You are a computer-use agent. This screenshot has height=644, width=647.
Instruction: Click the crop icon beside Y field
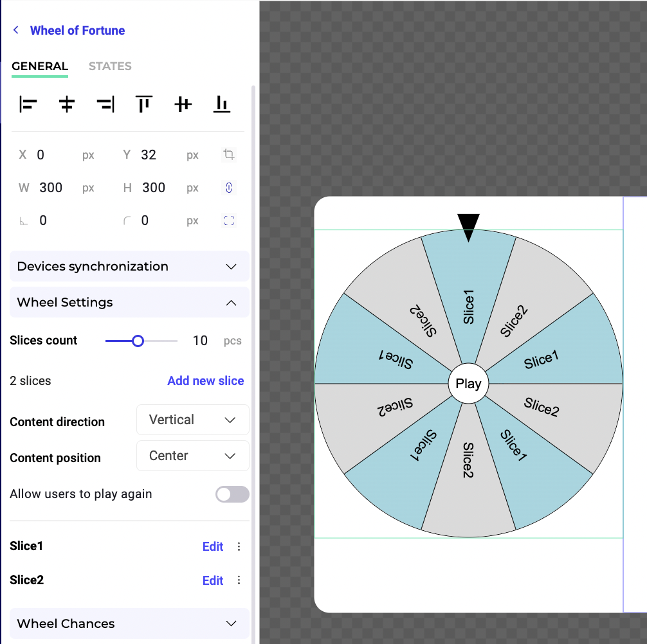point(228,154)
